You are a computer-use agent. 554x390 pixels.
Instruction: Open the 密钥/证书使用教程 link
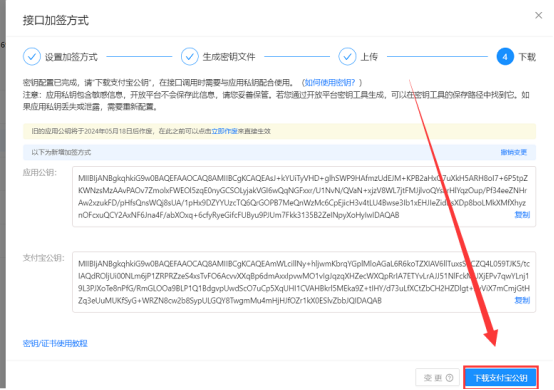(55, 343)
